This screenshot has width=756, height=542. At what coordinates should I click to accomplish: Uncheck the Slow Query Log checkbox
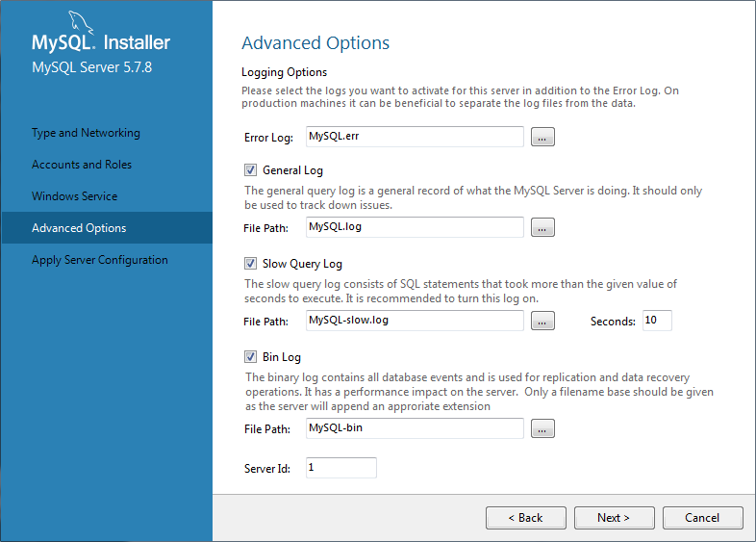tap(250, 264)
